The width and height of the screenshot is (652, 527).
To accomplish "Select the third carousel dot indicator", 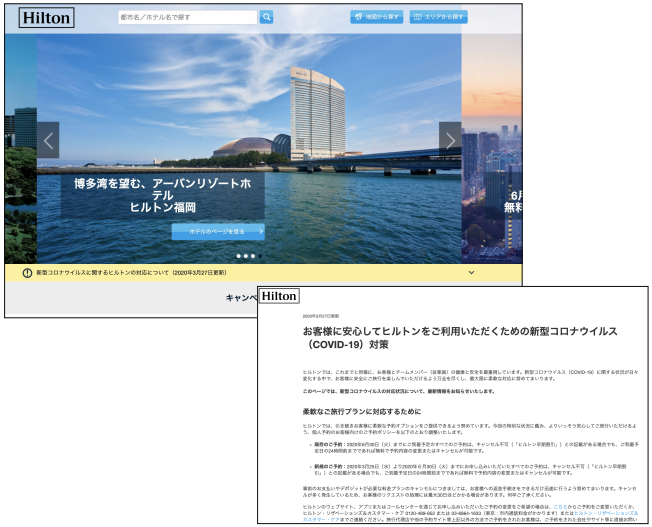I will pos(253,256).
